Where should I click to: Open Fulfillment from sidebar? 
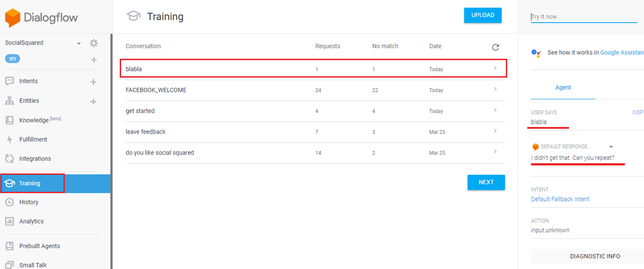pos(33,139)
